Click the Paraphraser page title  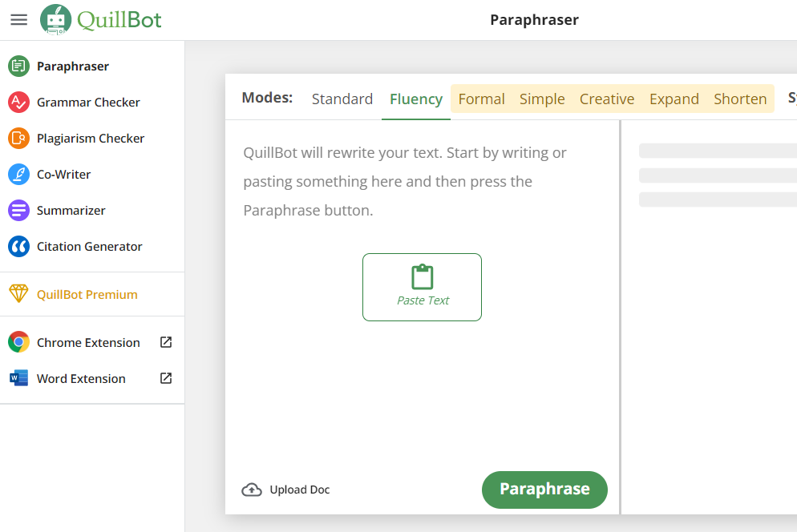(534, 20)
